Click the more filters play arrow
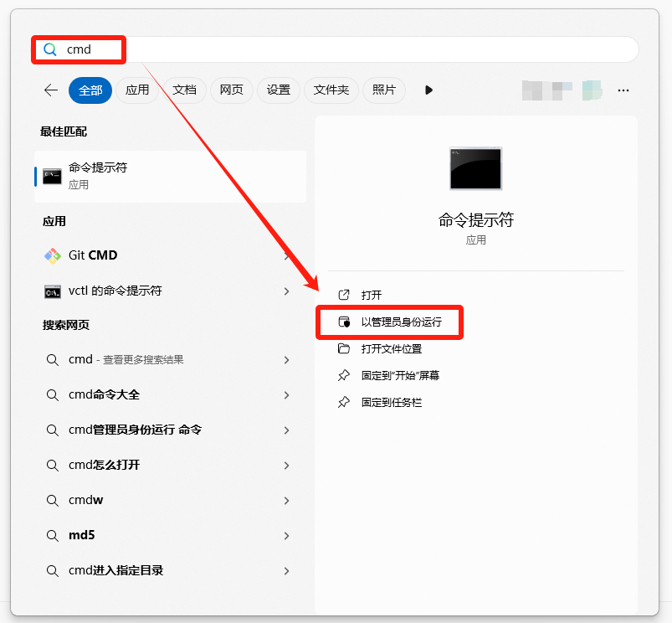The height and width of the screenshot is (623, 672). 428,90
